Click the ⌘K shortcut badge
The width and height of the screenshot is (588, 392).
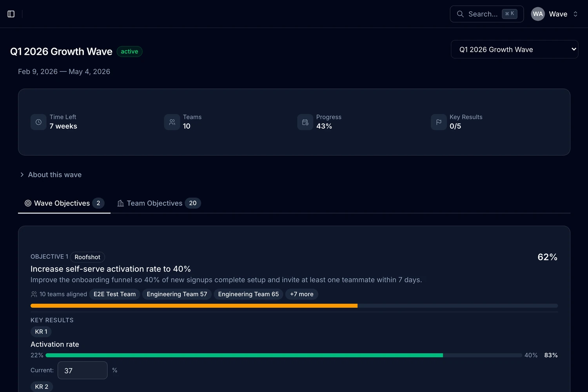pos(510,14)
